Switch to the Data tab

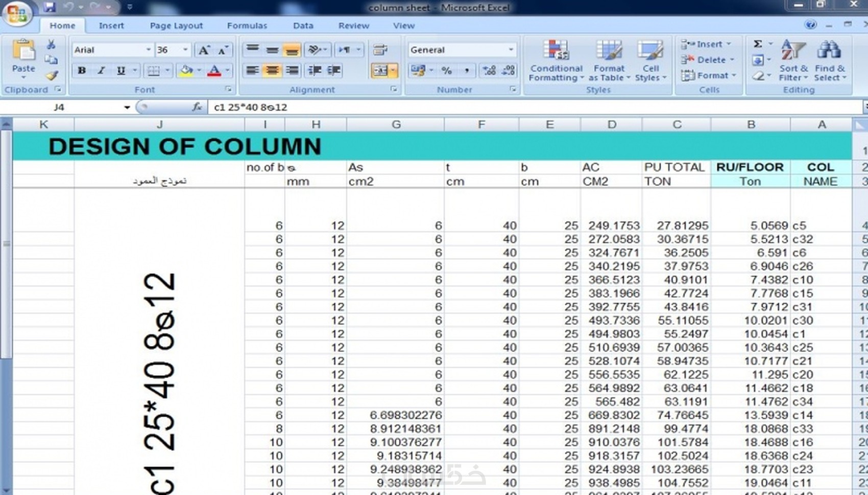[x=303, y=26]
